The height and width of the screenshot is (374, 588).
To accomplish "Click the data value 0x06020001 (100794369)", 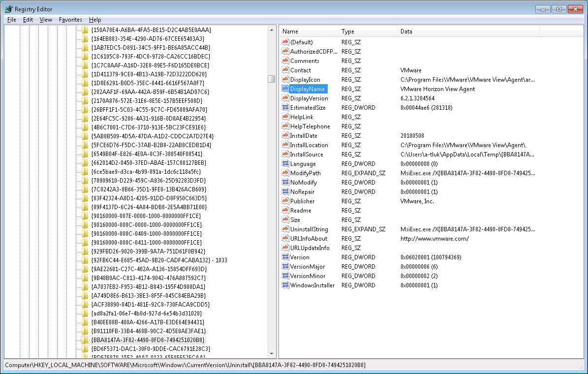I will tap(431, 257).
